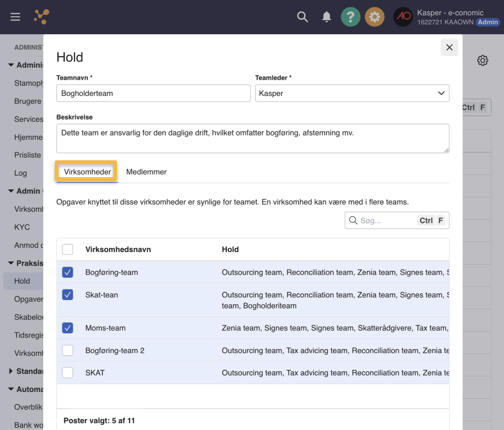Check the SKAT row checkbox
Viewport: 504px width, 430px height.
tap(68, 373)
